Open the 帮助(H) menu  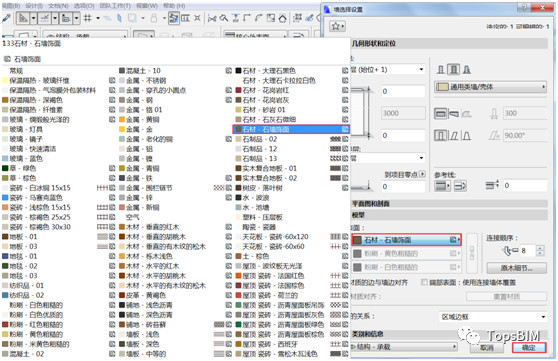(174, 6)
